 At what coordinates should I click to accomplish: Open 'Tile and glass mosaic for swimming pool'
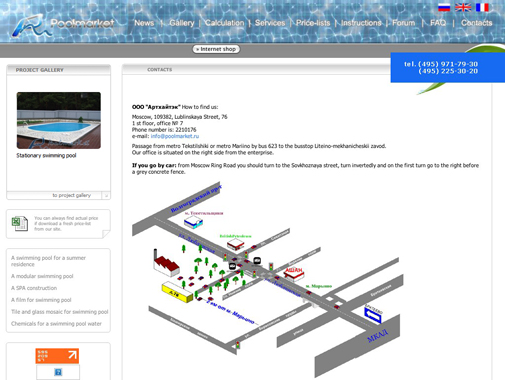tap(60, 312)
